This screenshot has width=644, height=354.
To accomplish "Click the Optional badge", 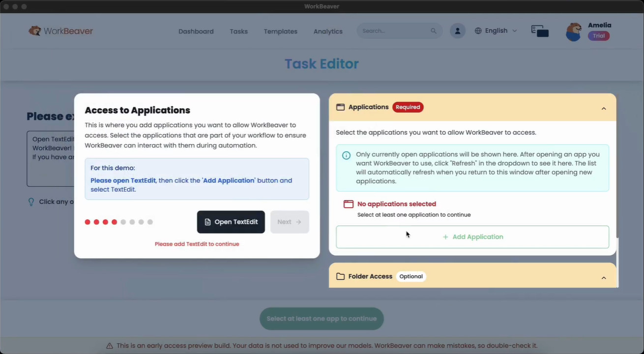I will pos(411,276).
